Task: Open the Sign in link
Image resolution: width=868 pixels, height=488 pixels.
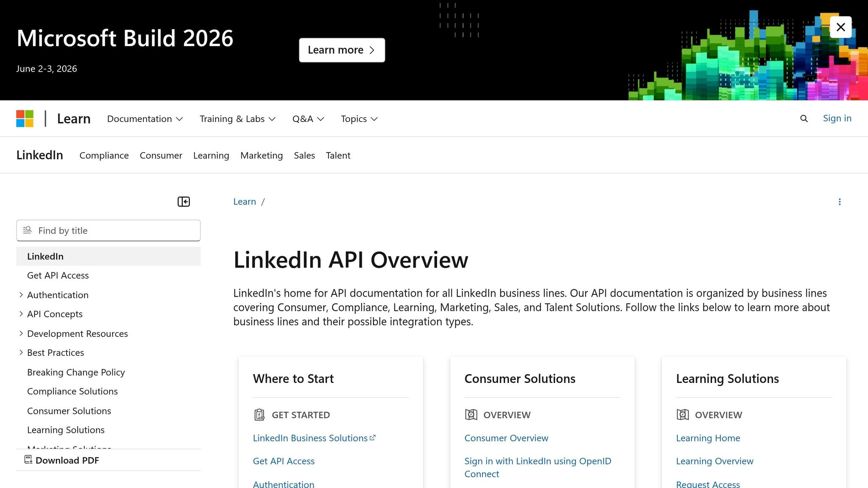Action: (x=837, y=118)
